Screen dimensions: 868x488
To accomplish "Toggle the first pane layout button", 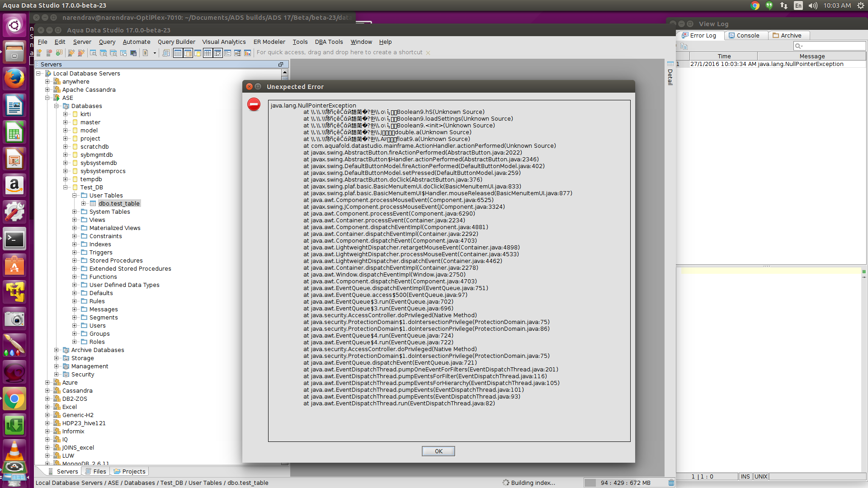I will (178, 53).
